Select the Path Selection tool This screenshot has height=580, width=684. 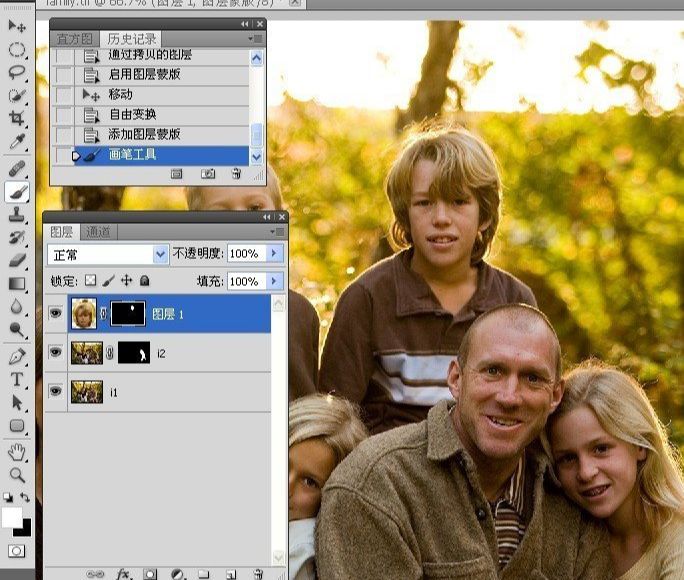point(17,402)
